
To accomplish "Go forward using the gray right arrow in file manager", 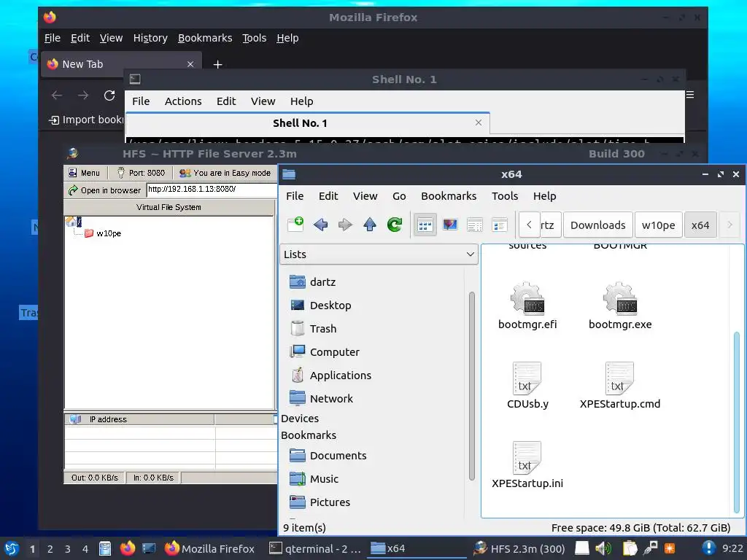I will [x=345, y=225].
